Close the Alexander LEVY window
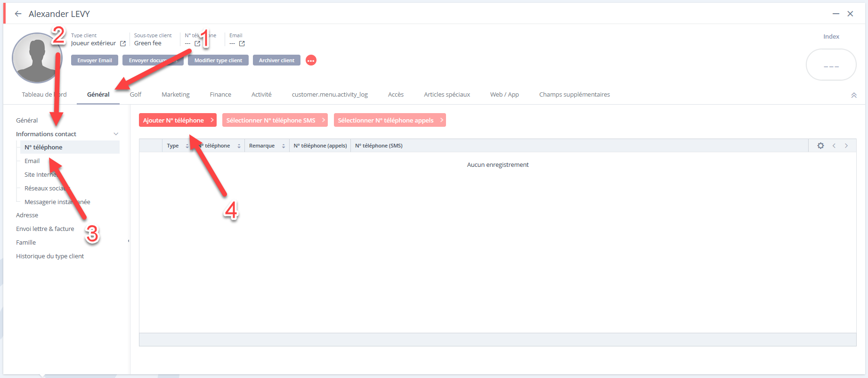Viewport: 868px width, 378px height. pos(850,14)
